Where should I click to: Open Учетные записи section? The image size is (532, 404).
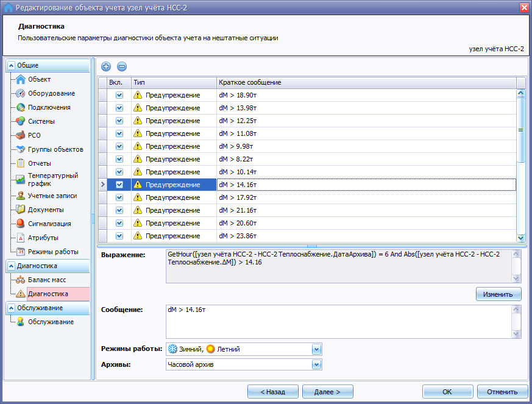[52, 196]
